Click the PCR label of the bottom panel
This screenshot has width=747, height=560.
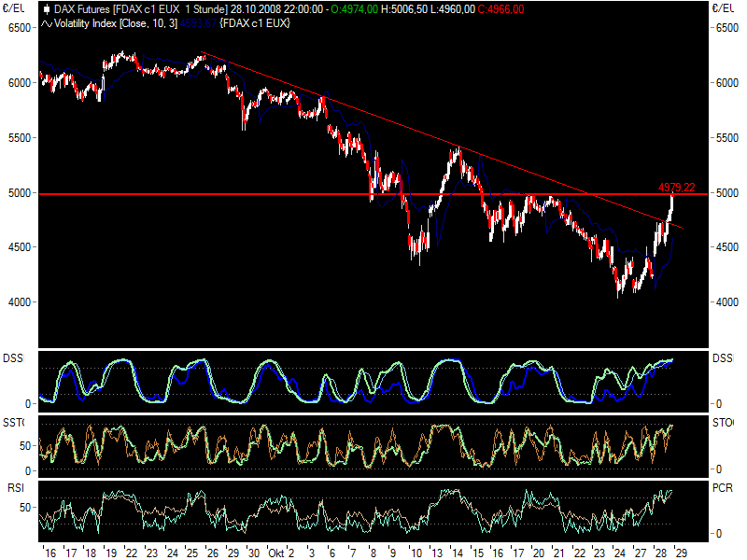tap(722, 487)
